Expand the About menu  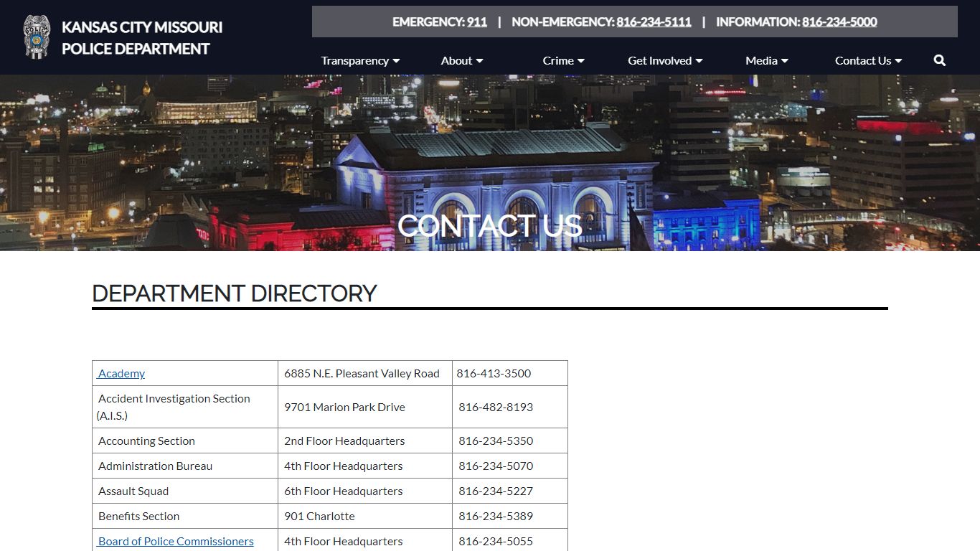[x=462, y=61]
